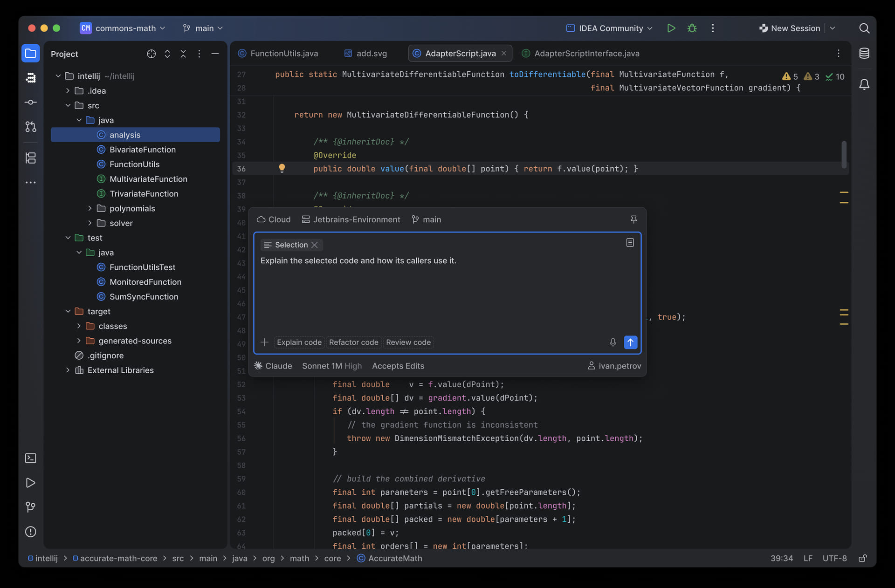The width and height of the screenshot is (895, 588).
Task: Toggle read-only lock icon in status bar
Action: 863,558
